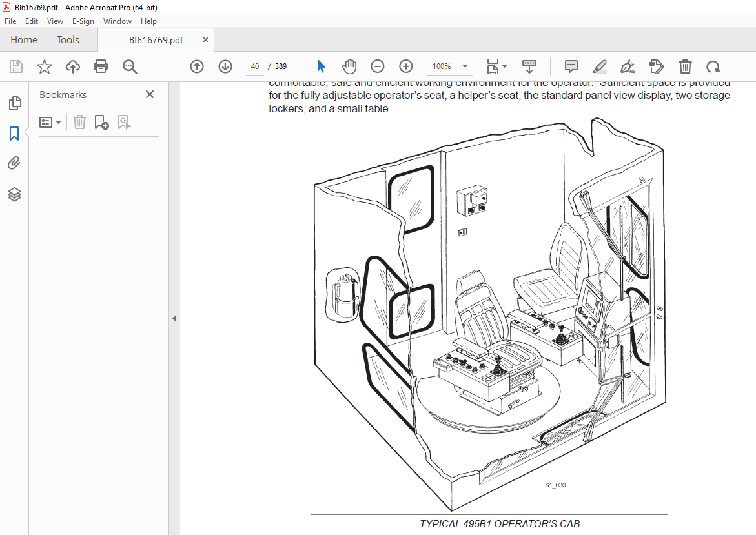The image size is (756, 535).
Task: Collapse the navigation pane arrow
Action: 174,319
